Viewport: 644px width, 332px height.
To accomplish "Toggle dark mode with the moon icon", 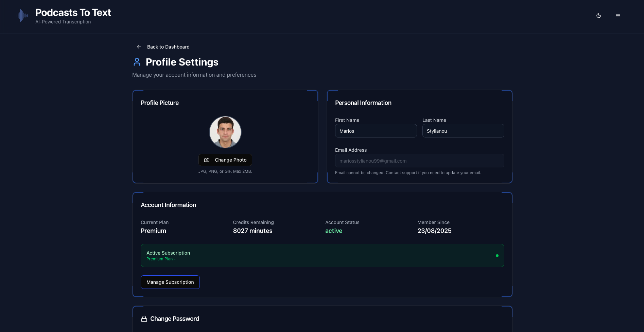I will 599,16.
